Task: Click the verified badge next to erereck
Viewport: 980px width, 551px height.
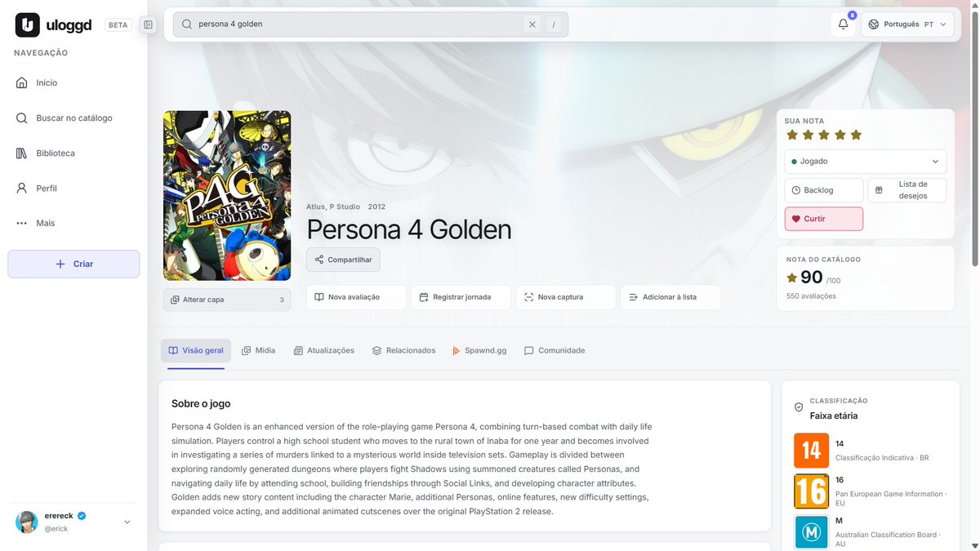Action: point(82,516)
